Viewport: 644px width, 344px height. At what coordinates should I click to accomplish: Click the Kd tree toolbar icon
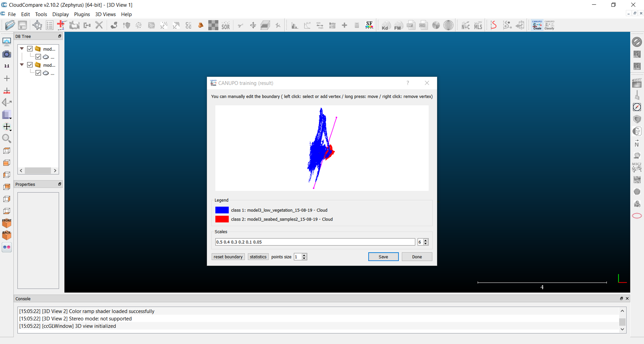(x=385, y=25)
